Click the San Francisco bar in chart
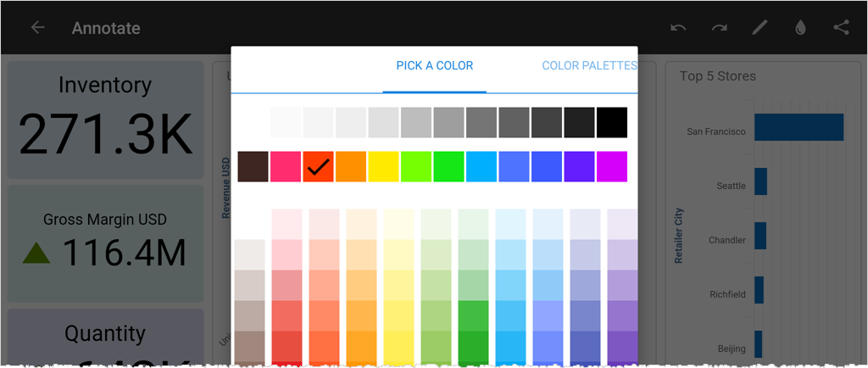Screen dimensions: 868x368 point(798,127)
